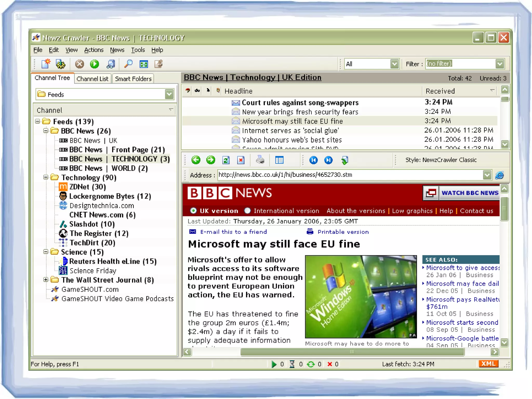The image size is (532, 399).
Task: Click the orange XML status bar badge
Action: click(x=489, y=364)
